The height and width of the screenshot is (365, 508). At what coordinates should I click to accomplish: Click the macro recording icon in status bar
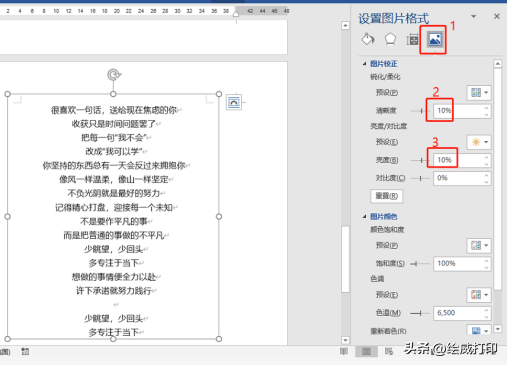[25, 352]
